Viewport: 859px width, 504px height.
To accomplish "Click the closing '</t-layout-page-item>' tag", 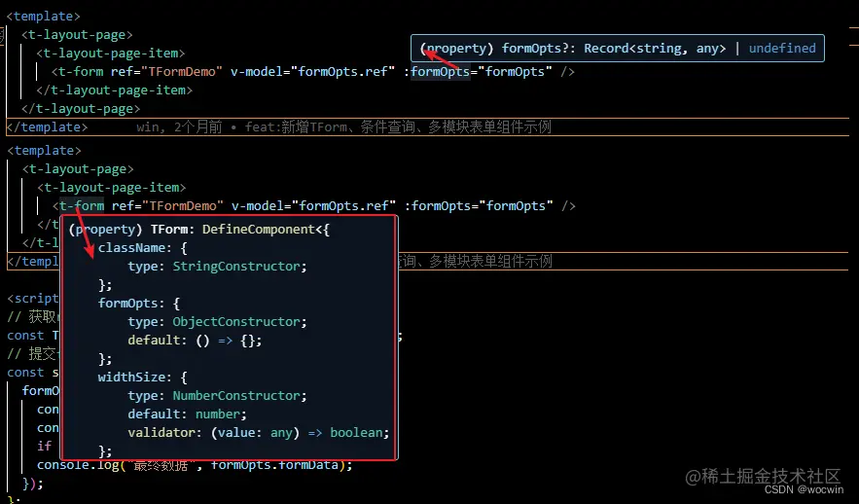I will 115,90.
